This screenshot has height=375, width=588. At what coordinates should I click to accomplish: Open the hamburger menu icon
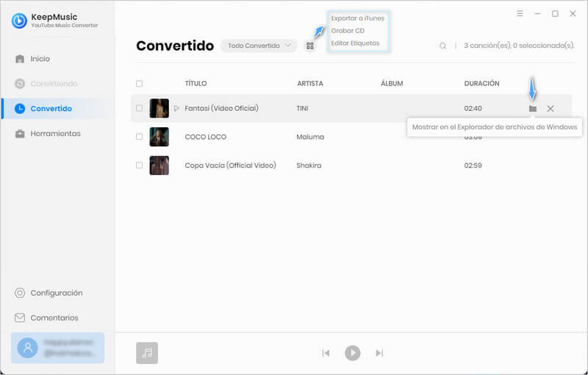tap(520, 13)
